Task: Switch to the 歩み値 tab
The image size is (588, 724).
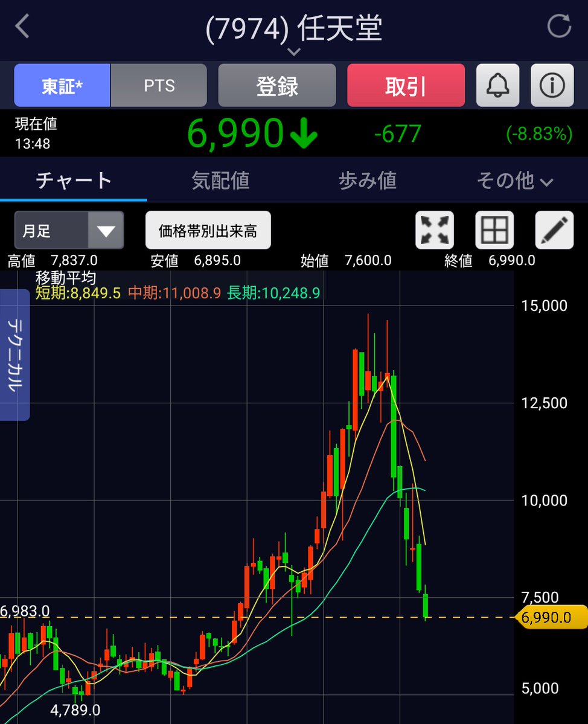Action: [x=368, y=180]
